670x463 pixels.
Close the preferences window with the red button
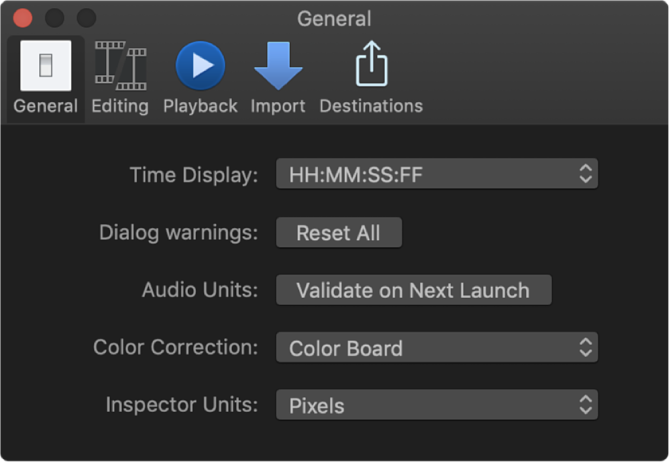pos(22,18)
